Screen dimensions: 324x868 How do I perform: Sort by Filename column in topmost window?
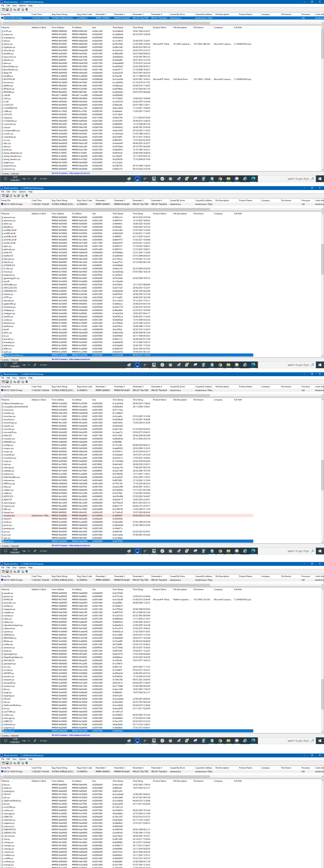5,28
